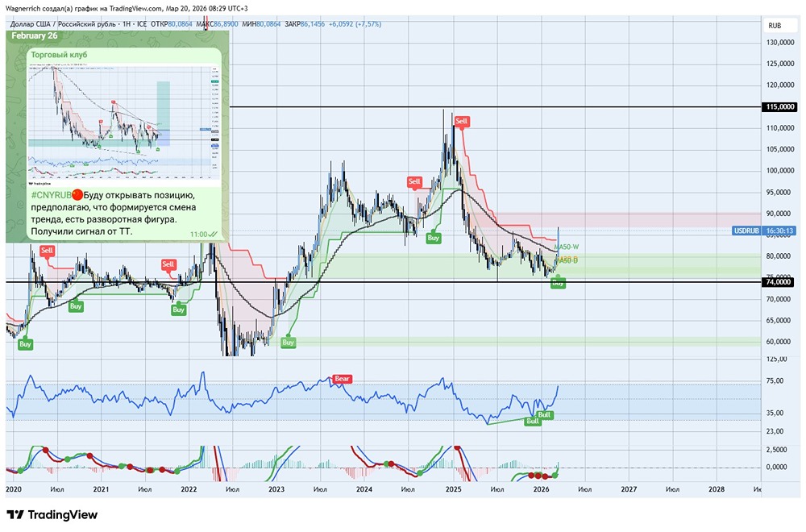Click the Sell marker at the 2025 peak

click(x=462, y=122)
